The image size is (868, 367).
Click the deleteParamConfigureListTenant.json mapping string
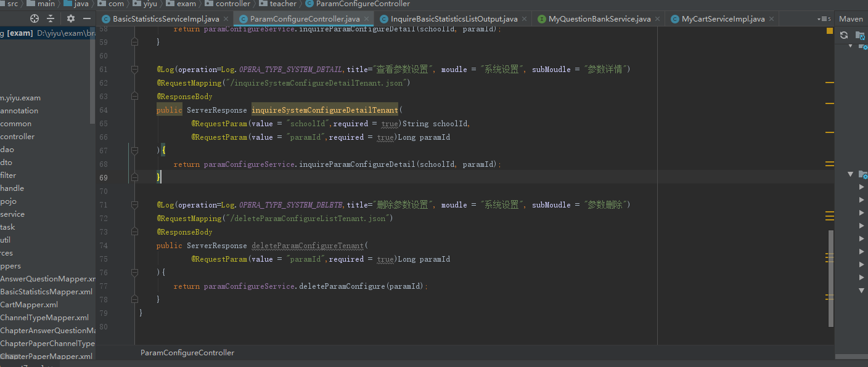pos(309,219)
